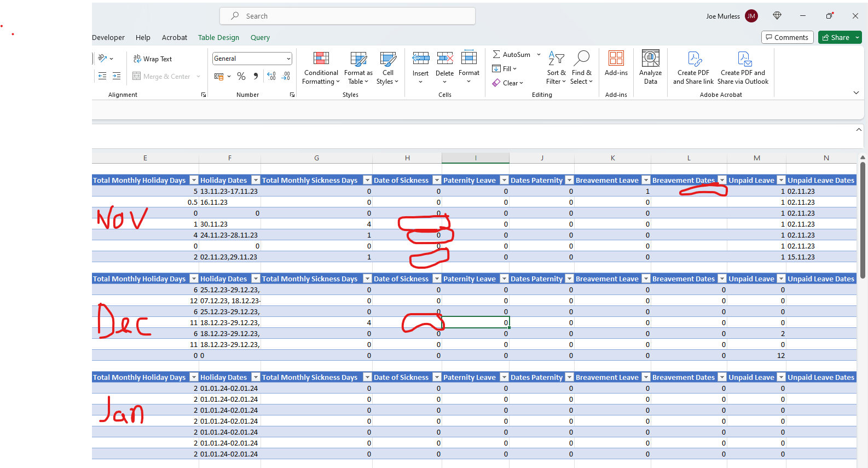Open Sort & Filter tool

pyautogui.click(x=556, y=68)
